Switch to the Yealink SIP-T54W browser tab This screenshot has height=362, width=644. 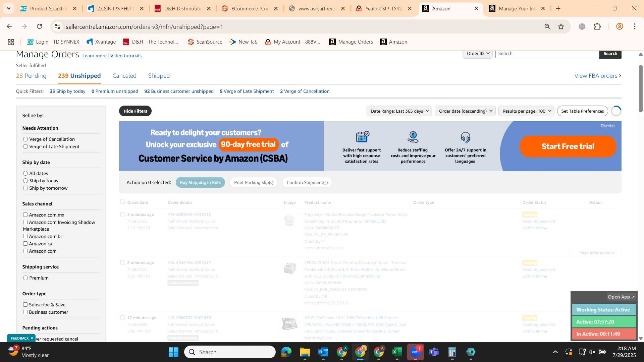pos(384,9)
